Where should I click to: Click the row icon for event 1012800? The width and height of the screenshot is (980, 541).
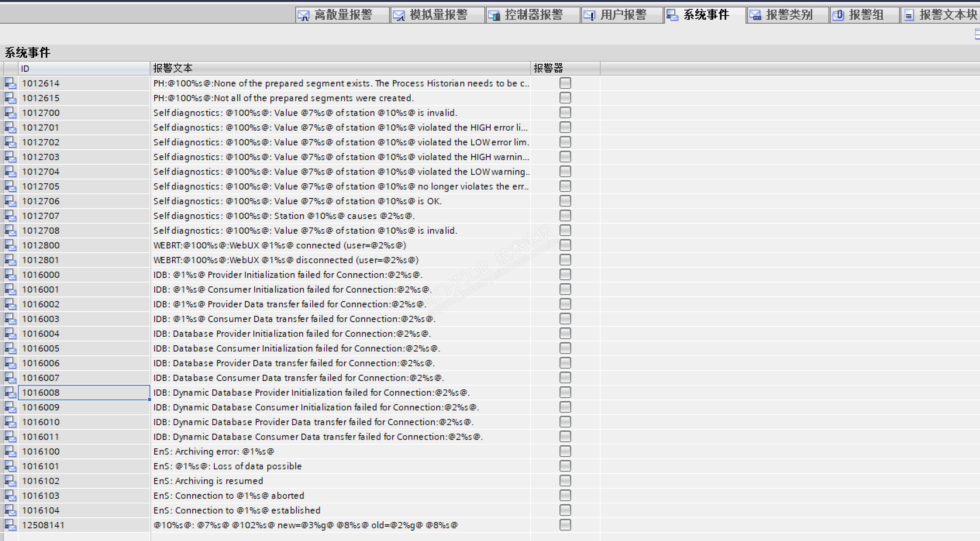[x=10, y=245]
